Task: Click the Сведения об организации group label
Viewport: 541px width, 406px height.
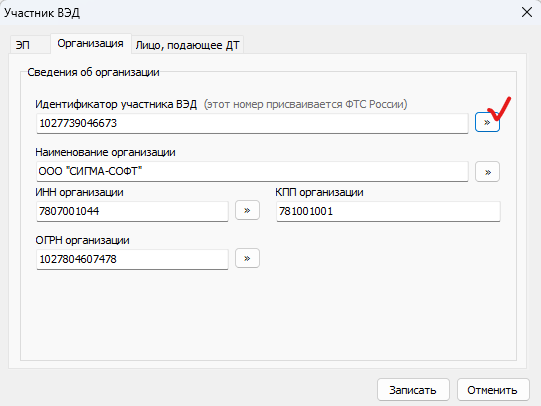Action: [93, 72]
